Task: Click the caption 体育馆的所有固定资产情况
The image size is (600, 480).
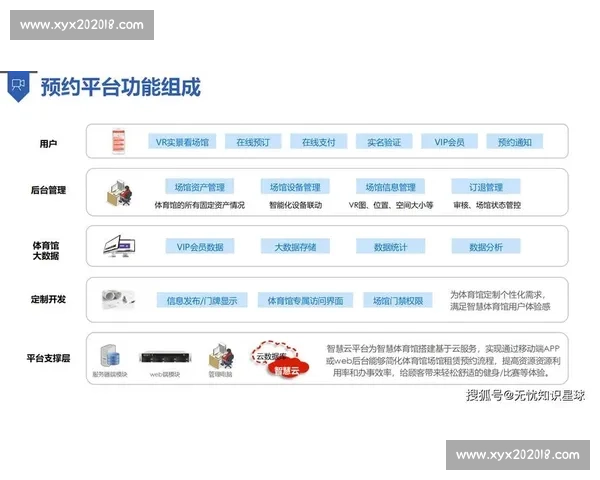Action: (x=199, y=205)
